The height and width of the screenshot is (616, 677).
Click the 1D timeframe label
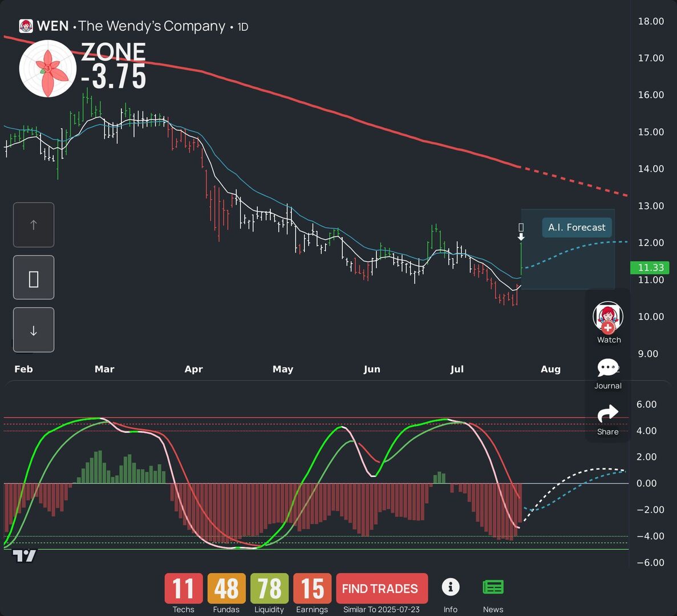point(242,27)
